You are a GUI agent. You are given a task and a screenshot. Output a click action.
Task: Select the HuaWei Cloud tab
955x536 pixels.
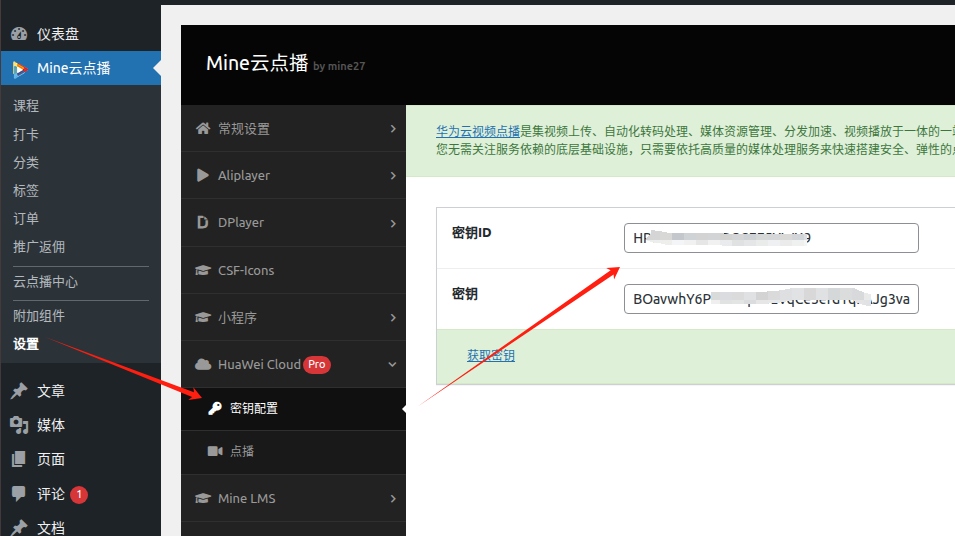[x=294, y=364]
